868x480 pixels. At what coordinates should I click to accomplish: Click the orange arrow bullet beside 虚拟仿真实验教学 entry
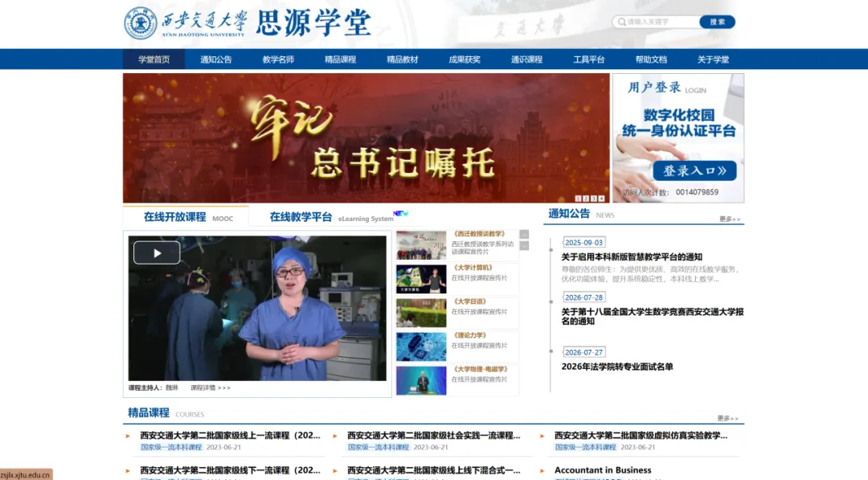tap(542, 436)
